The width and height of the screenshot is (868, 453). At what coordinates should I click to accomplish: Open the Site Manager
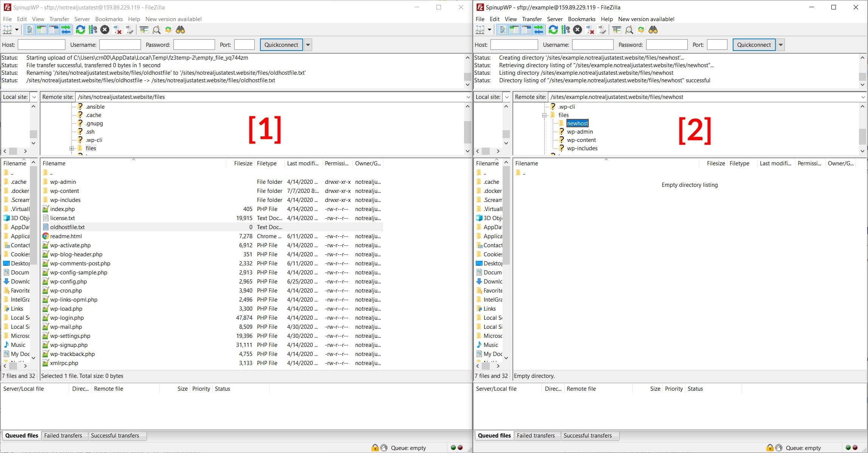[x=8, y=29]
